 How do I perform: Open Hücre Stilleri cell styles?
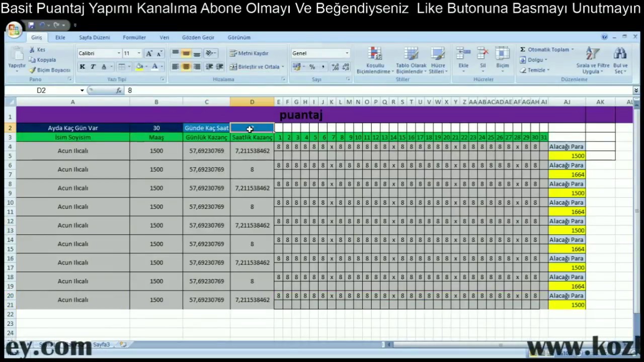438,60
